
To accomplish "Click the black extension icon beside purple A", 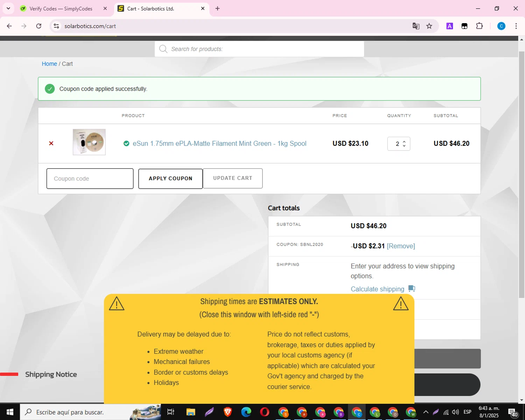I will point(464,26).
